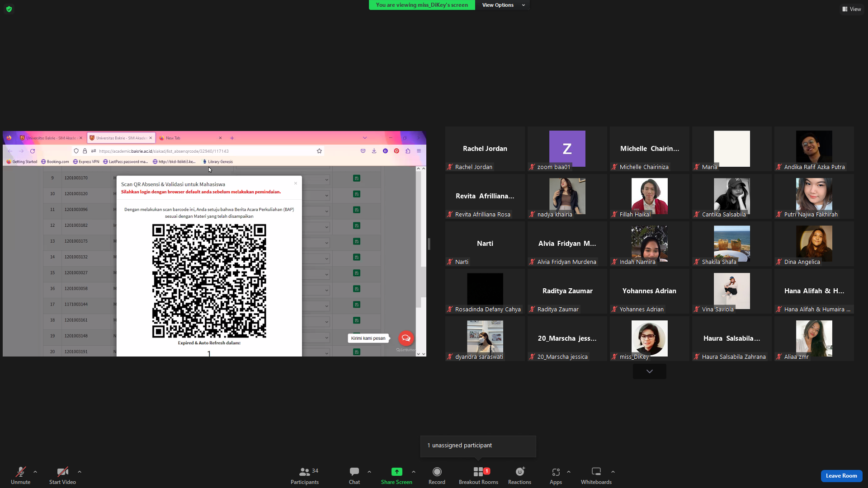Image resolution: width=868 pixels, height=488 pixels.
Task: Click the green icon in row 1201003058
Action: (357, 289)
